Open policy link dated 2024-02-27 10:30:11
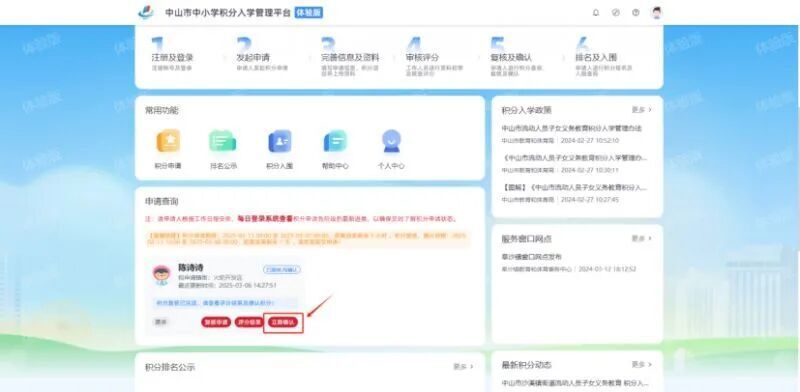The height and width of the screenshot is (392, 800). (x=574, y=157)
